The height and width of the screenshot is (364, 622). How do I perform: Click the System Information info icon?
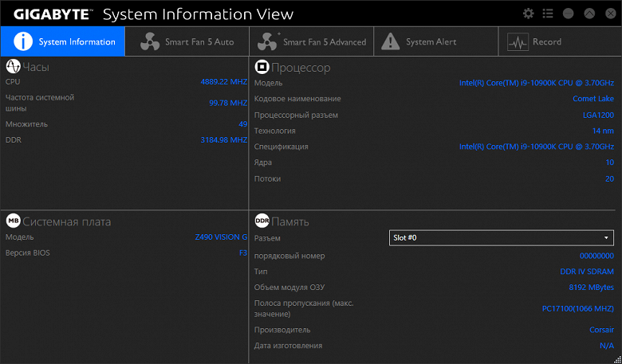[24, 42]
